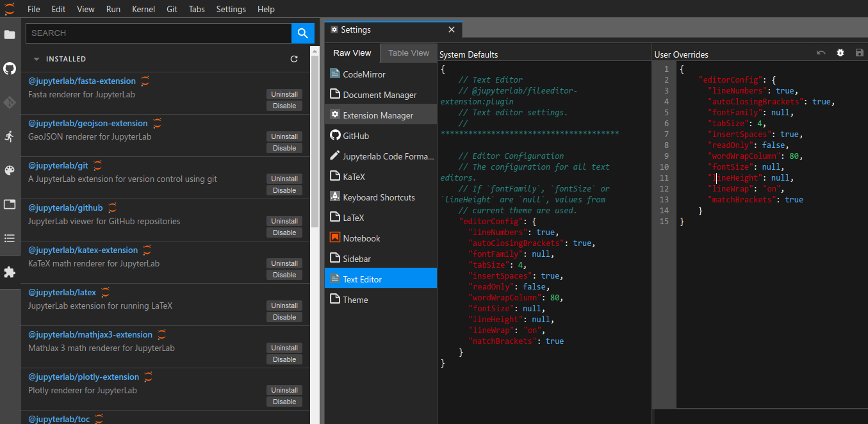Switch to the Table View tab
868x424 pixels.
pos(409,53)
